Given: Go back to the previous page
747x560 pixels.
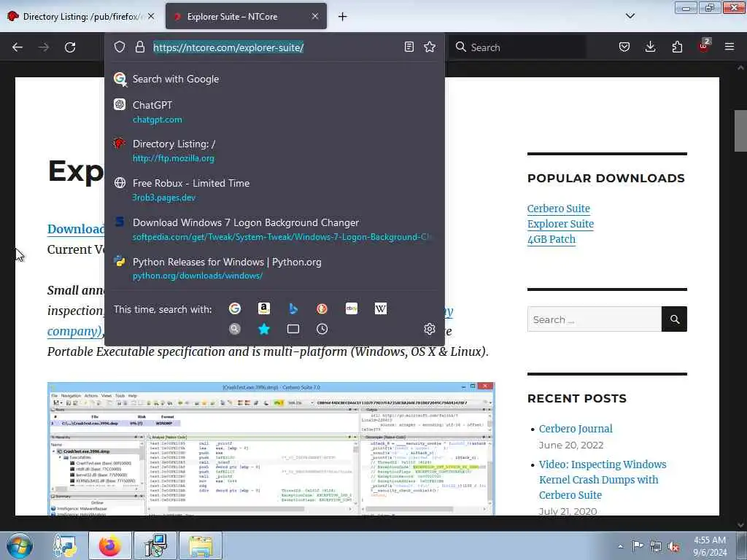Looking at the screenshot, I should pyautogui.click(x=18, y=47).
